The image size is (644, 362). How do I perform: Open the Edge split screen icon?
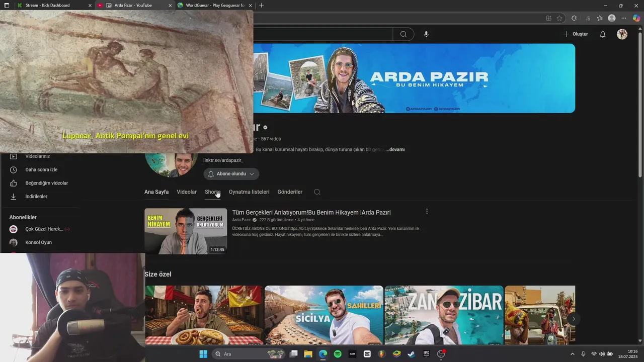(x=548, y=18)
